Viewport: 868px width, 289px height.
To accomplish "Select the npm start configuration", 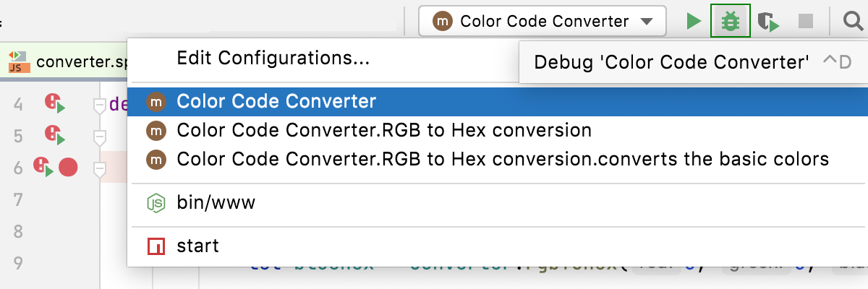I will [197, 246].
